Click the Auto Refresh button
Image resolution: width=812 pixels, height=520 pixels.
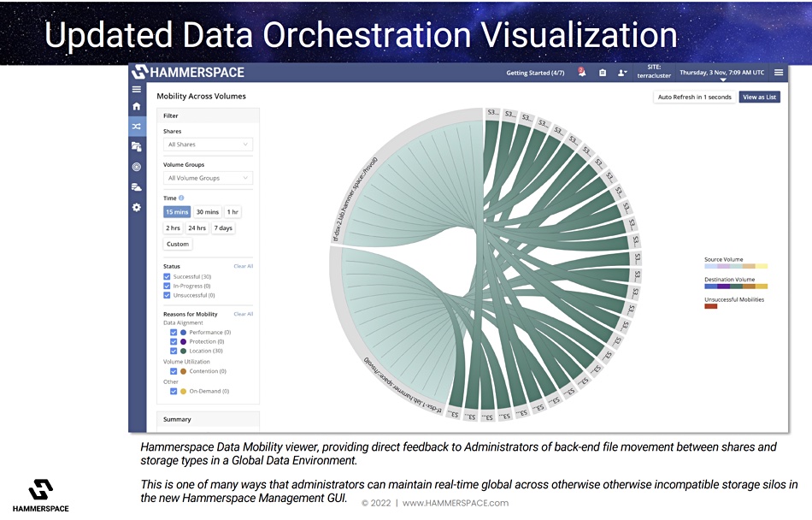[694, 97]
